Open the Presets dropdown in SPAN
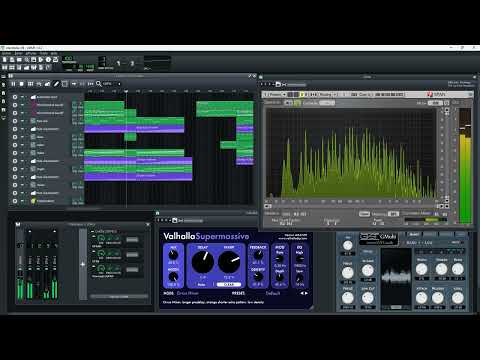This screenshot has width=480, height=360. 275,95
